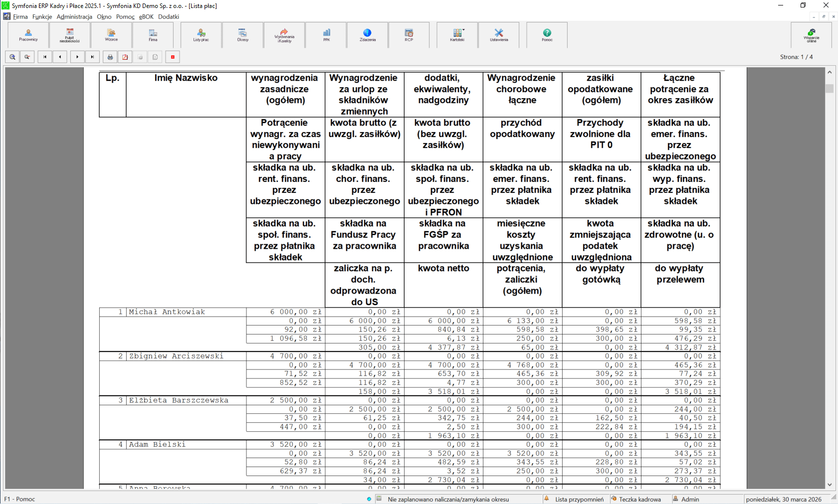Export the report to PDF
838x504 pixels.
(125, 57)
